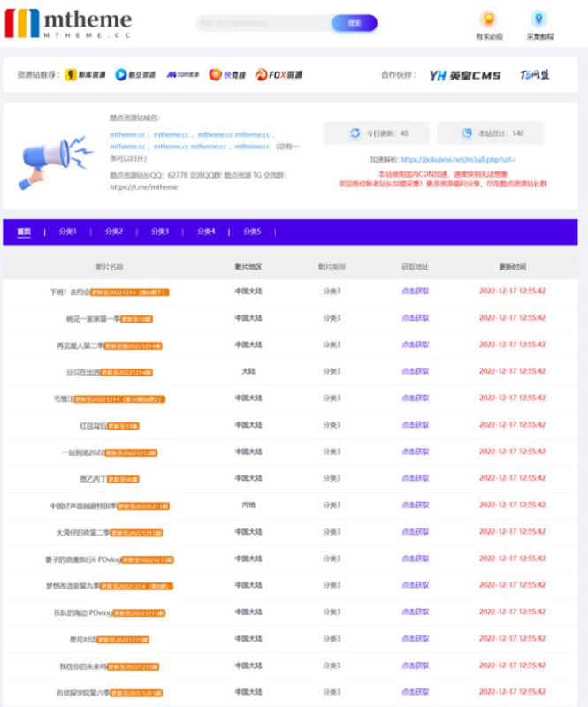
Task: Click the mtheme logo
Action: tap(69, 23)
